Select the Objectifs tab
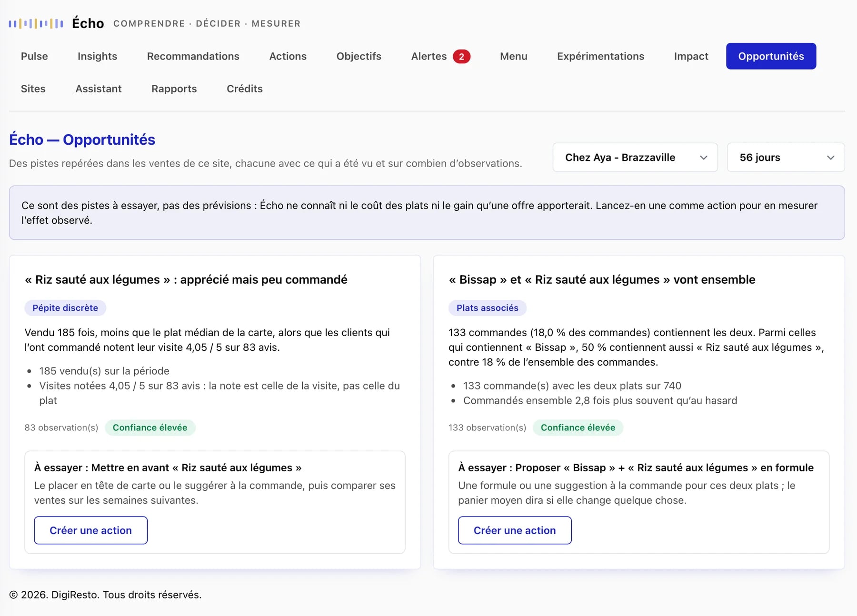 click(x=359, y=56)
